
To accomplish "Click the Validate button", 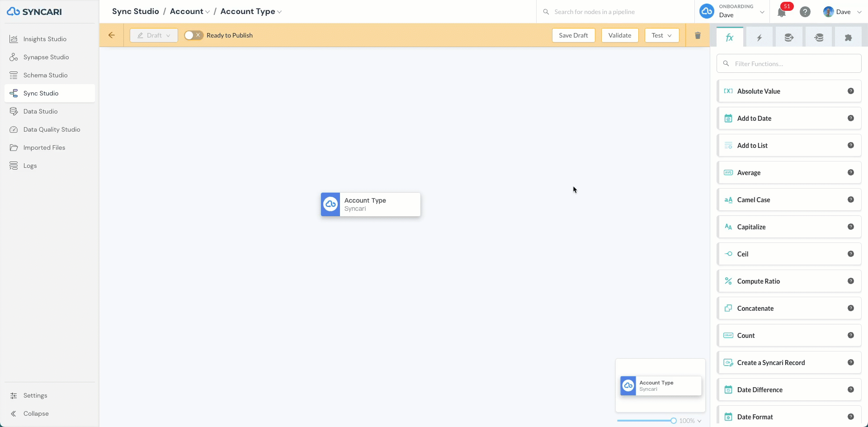I will coord(620,35).
